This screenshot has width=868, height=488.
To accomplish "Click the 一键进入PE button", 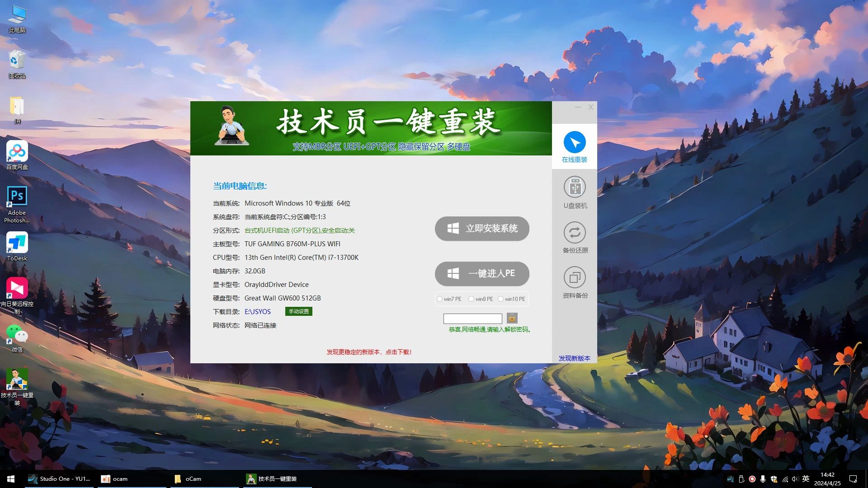I will (x=481, y=273).
